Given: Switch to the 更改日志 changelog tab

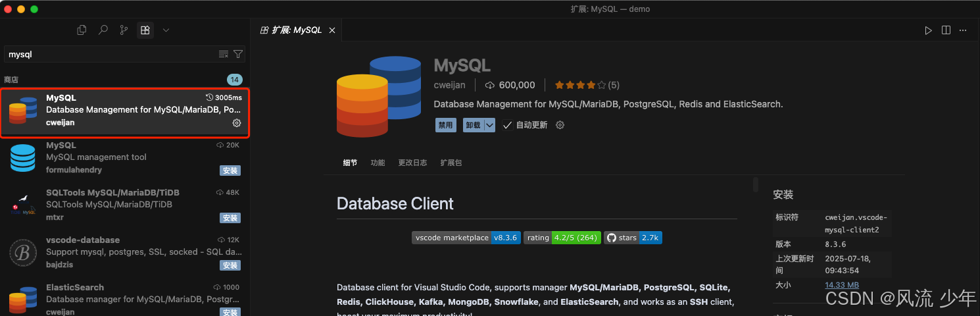Looking at the screenshot, I should [412, 163].
